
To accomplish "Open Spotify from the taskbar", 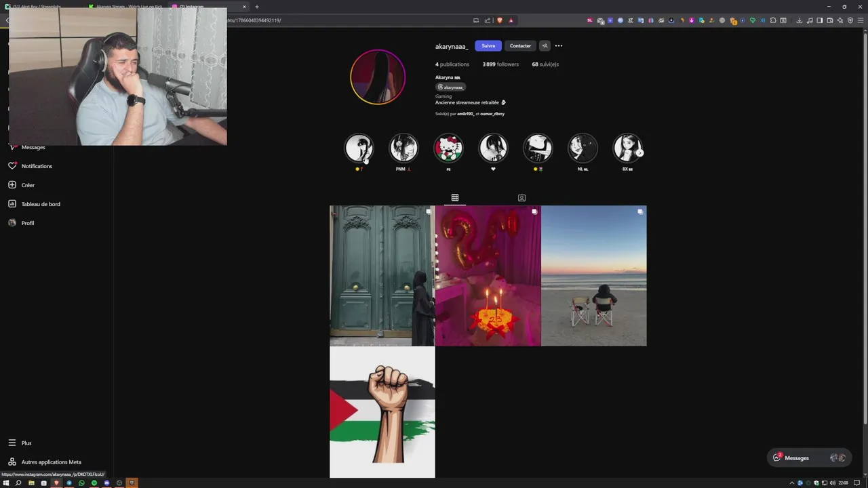I will click(94, 483).
